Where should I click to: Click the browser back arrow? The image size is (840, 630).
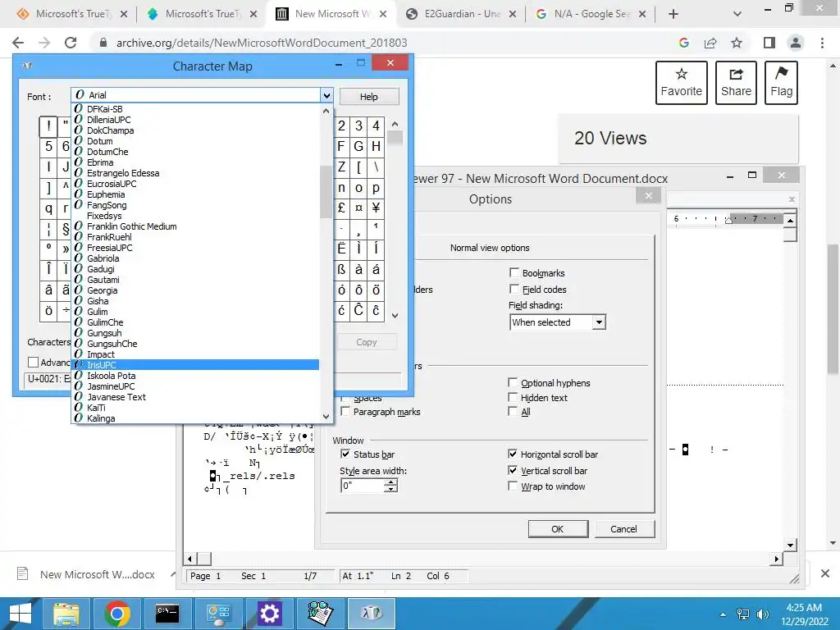coord(18,43)
